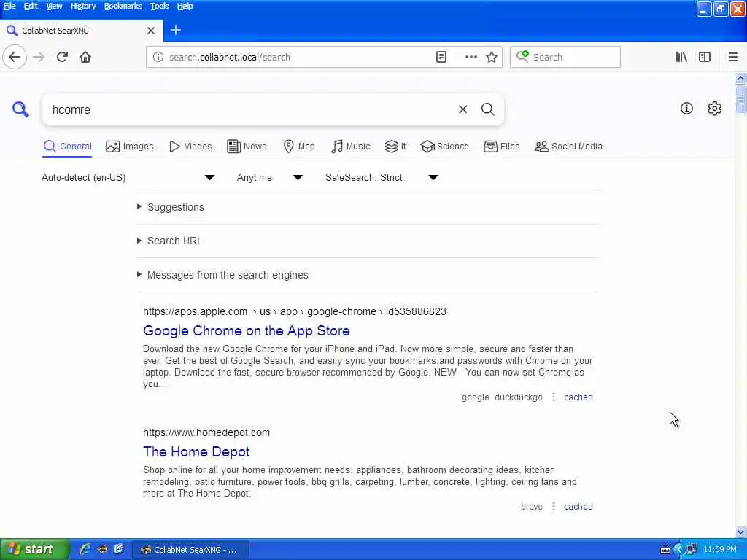The width and height of the screenshot is (747, 560).
Task: Bookmark this page with the star
Action: (492, 57)
